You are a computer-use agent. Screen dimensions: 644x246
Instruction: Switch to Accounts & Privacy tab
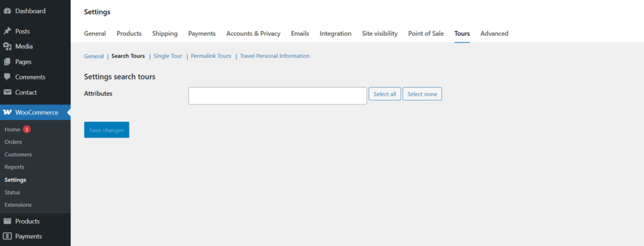click(253, 34)
